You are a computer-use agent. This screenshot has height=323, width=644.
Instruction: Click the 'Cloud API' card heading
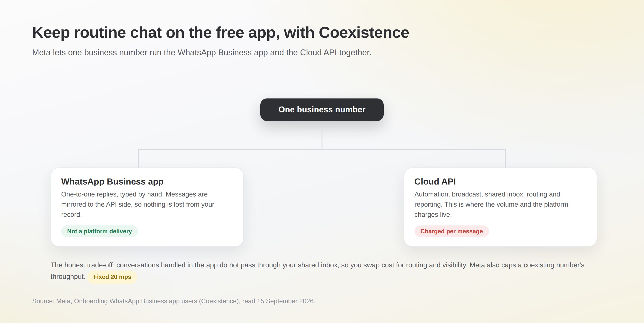click(435, 182)
